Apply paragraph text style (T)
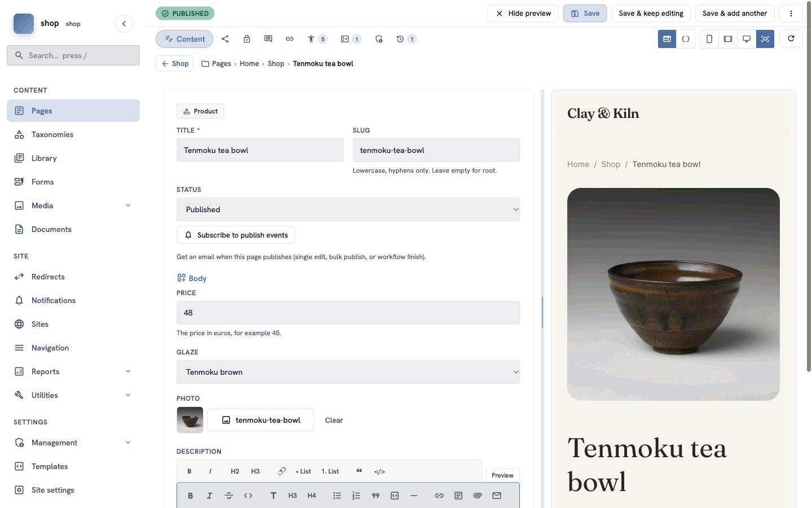 click(273, 496)
